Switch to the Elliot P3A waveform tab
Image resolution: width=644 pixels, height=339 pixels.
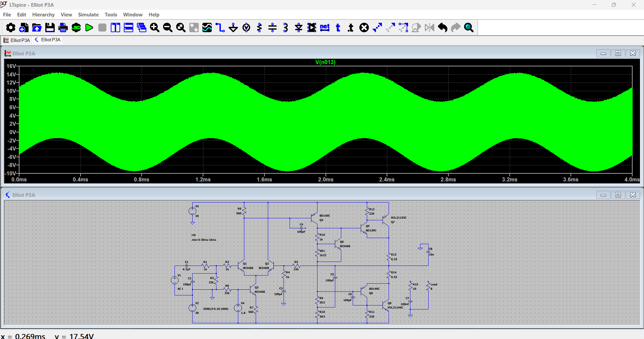16,40
